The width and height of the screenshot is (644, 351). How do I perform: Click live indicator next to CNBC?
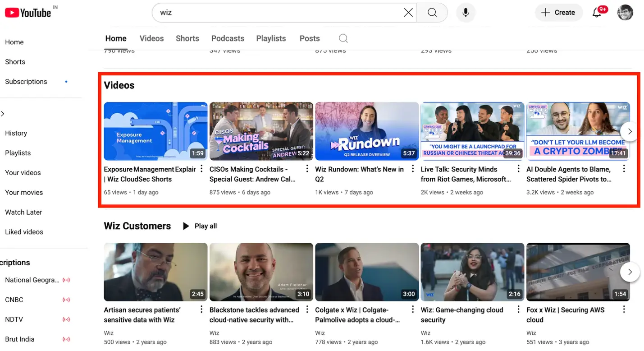[66, 300]
